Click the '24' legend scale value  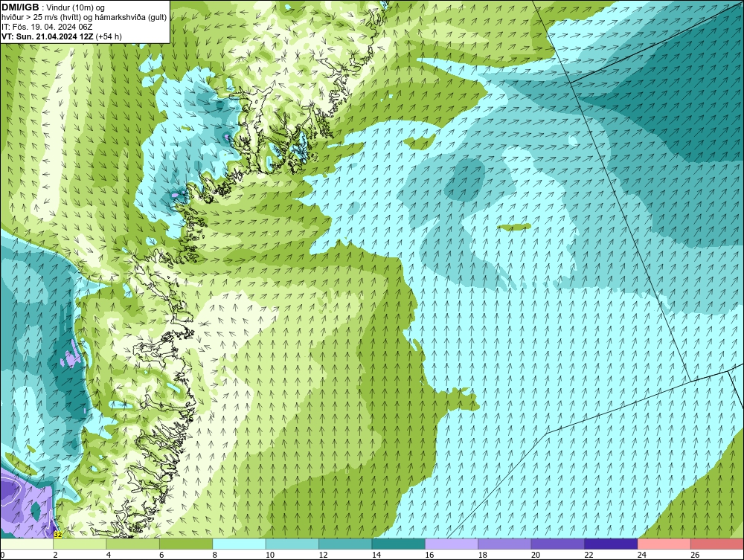(x=642, y=555)
